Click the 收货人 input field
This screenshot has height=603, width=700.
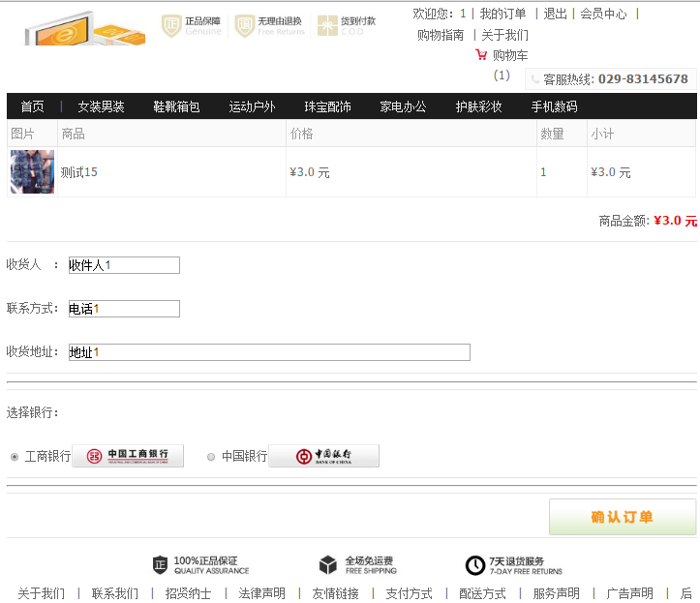click(124, 265)
